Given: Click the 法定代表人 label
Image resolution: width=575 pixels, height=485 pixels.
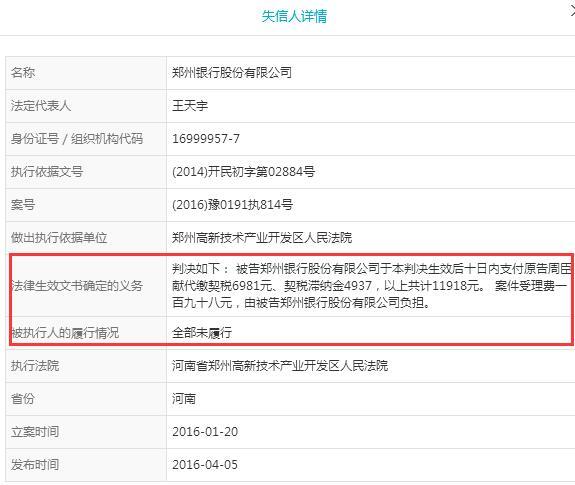Looking at the screenshot, I should coord(41,106).
